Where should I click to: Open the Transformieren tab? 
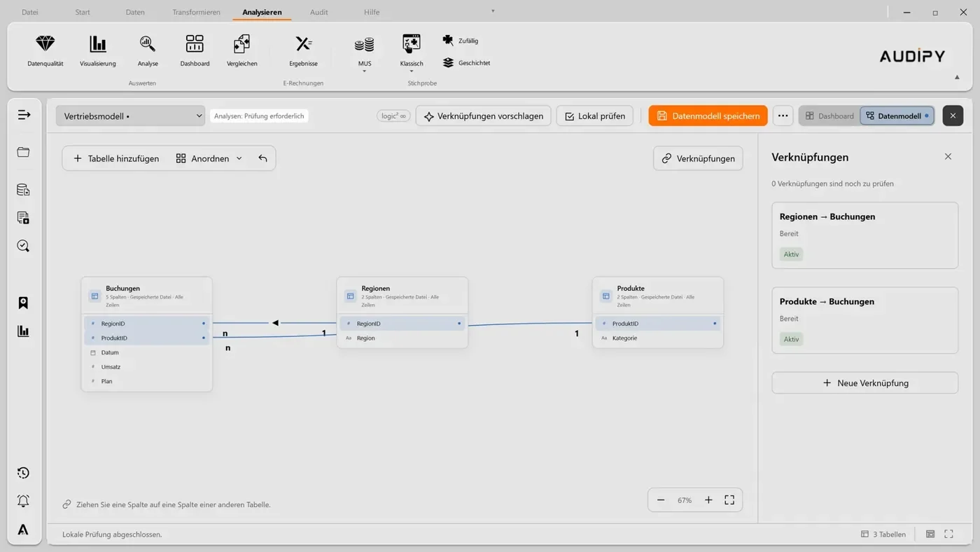point(196,12)
